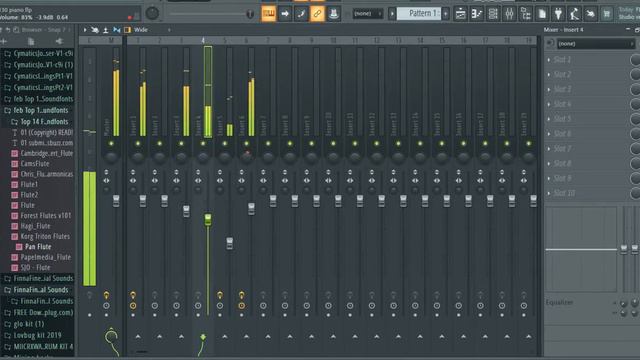Expand Slot 8 arrow in effects rack
This screenshot has width=640, height=360.
point(549,163)
